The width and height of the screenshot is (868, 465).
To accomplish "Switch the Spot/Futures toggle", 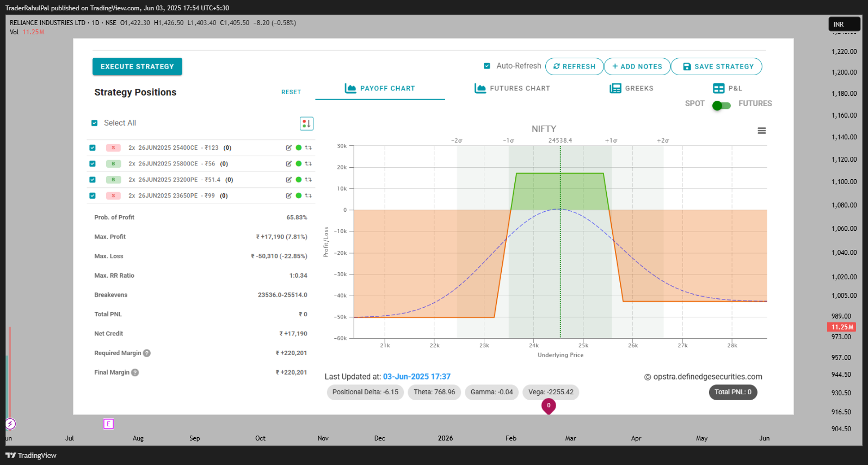I will (722, 105).
